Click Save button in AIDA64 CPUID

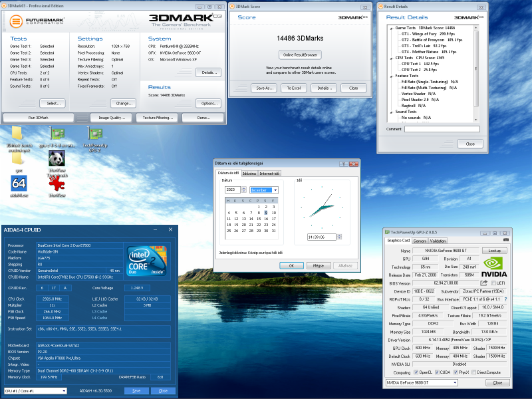(136, 391)
